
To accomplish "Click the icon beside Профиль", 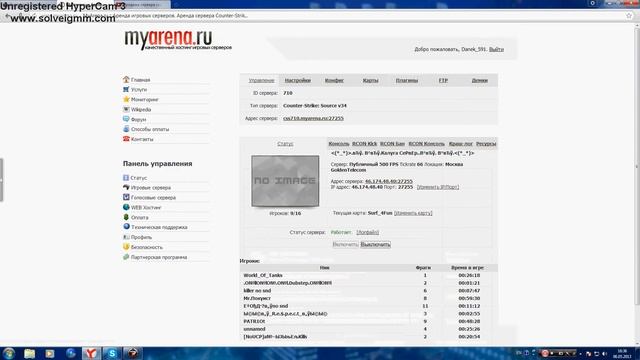I will point(126,237).
